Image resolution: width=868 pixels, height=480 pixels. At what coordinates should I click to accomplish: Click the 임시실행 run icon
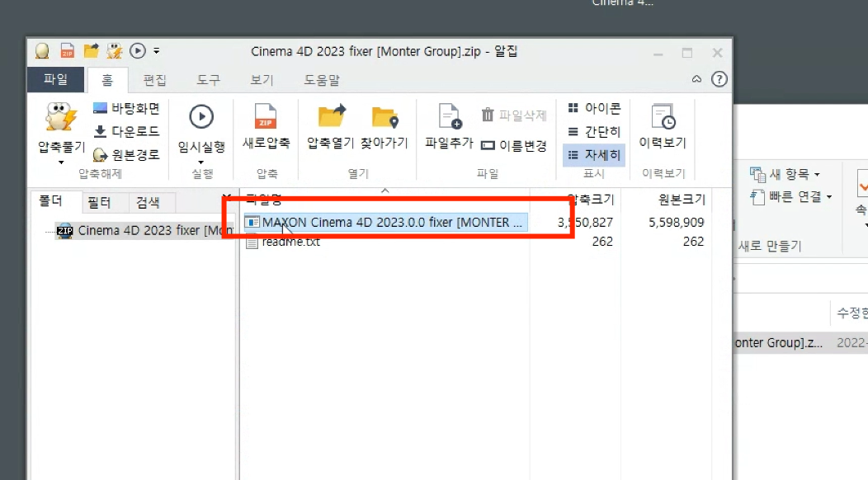(201, 117)
